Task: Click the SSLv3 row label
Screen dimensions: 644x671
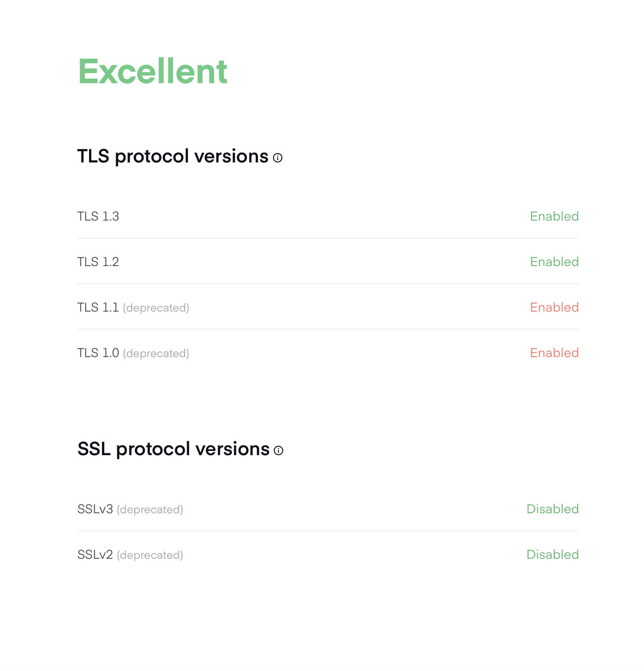Action: (95, 509)
